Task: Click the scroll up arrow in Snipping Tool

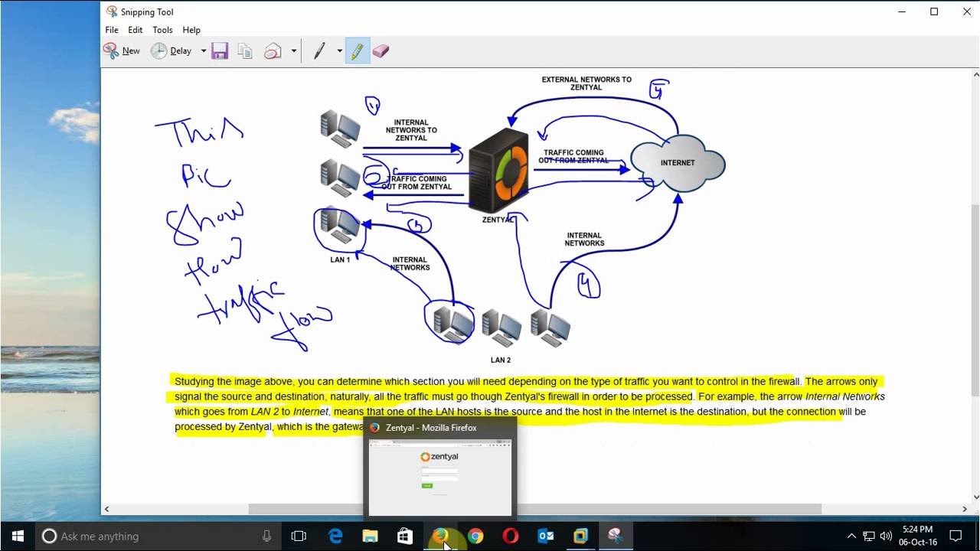Action: 975,74
